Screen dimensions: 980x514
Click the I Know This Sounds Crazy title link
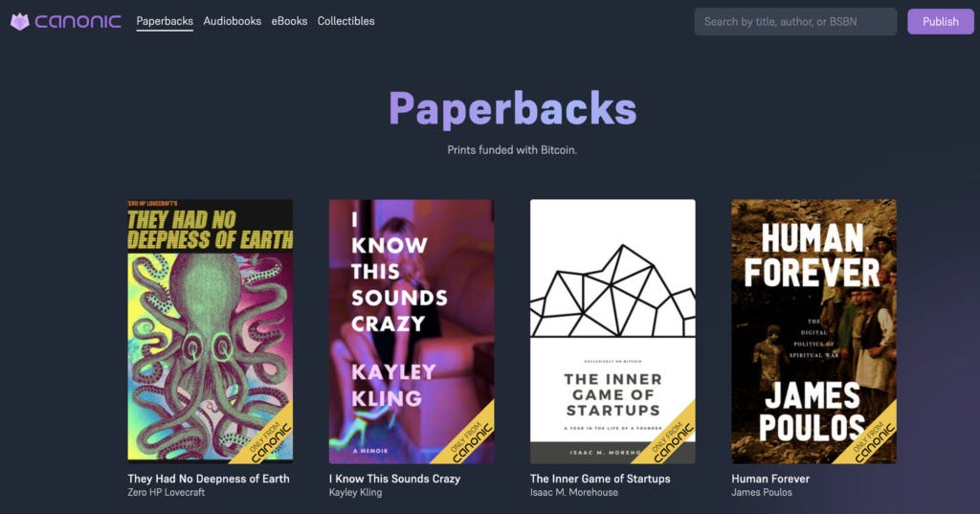click(394, 479)
